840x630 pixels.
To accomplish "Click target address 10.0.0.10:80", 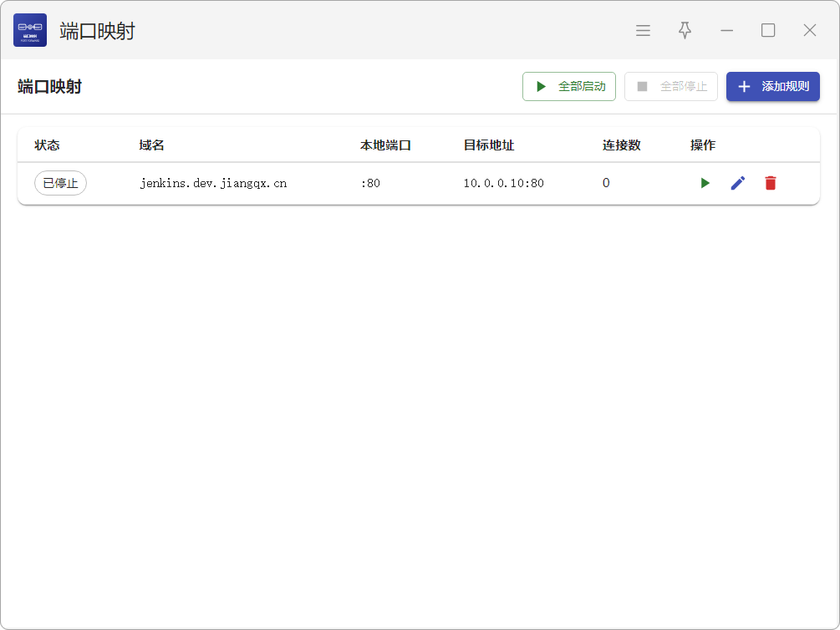I will coord(503,183).
